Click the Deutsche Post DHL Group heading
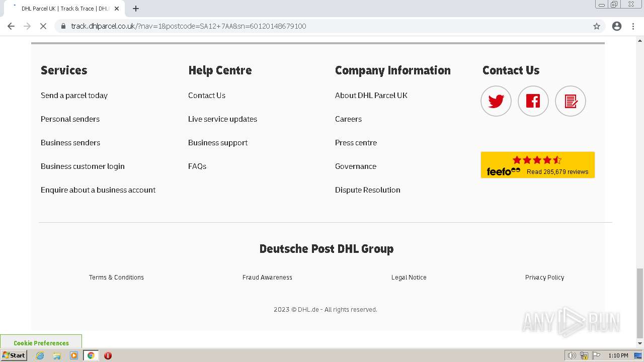Viewport: 644px width, 362px height. pyautogui.click(x=327, y=249)
